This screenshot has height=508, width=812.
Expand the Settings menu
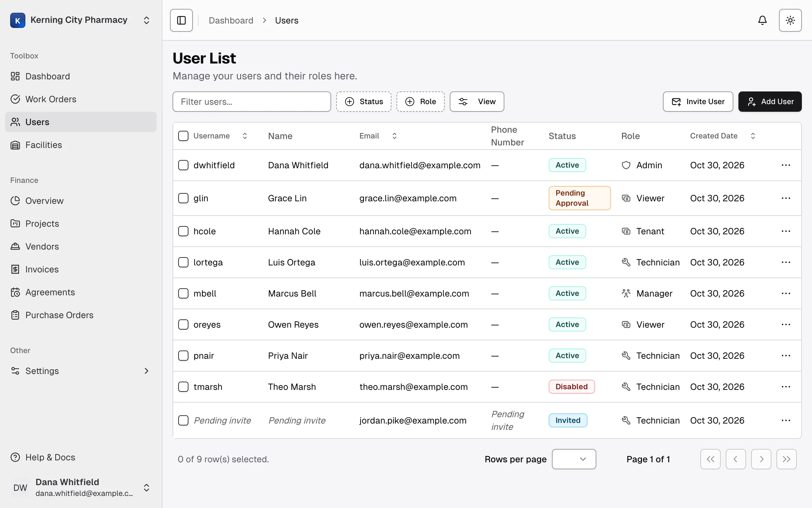coord(81,371)
